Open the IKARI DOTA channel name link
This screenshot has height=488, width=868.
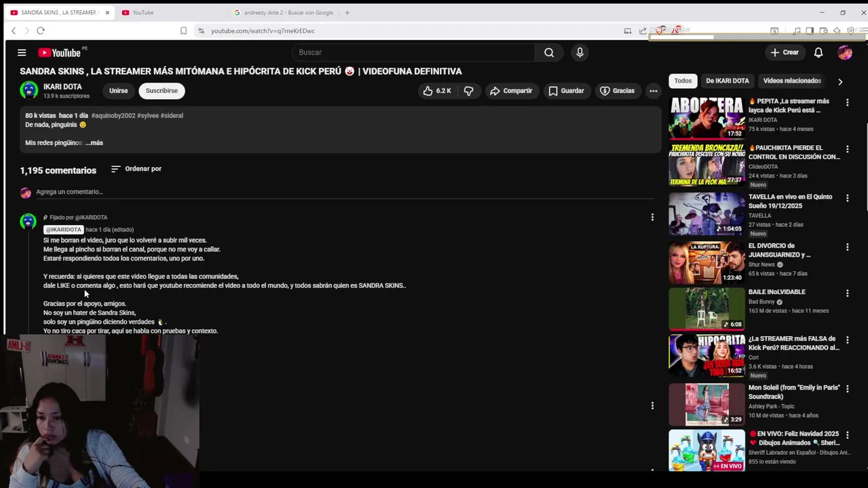tap(62, 87)
